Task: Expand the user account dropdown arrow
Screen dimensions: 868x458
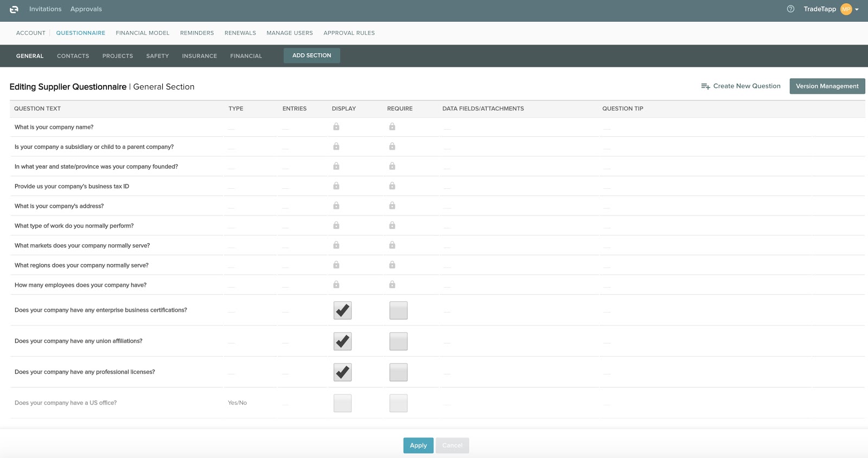Action: click(x=857, y=10)
